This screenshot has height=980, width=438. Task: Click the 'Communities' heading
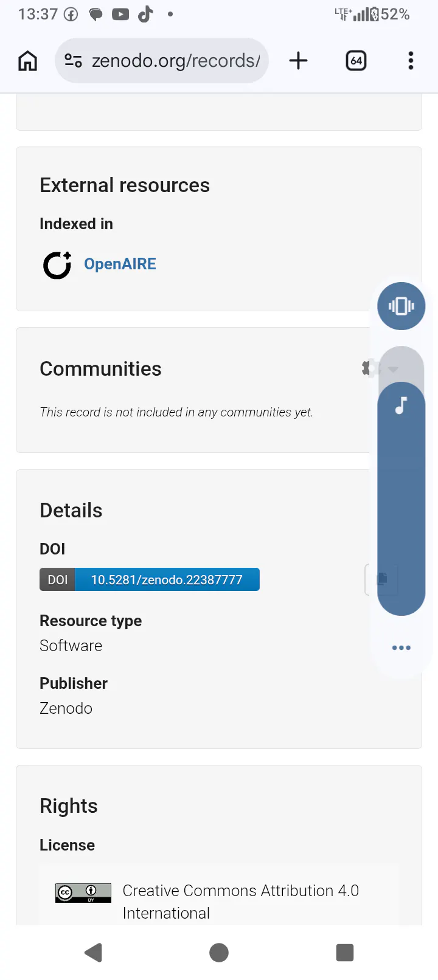point(100,368)
